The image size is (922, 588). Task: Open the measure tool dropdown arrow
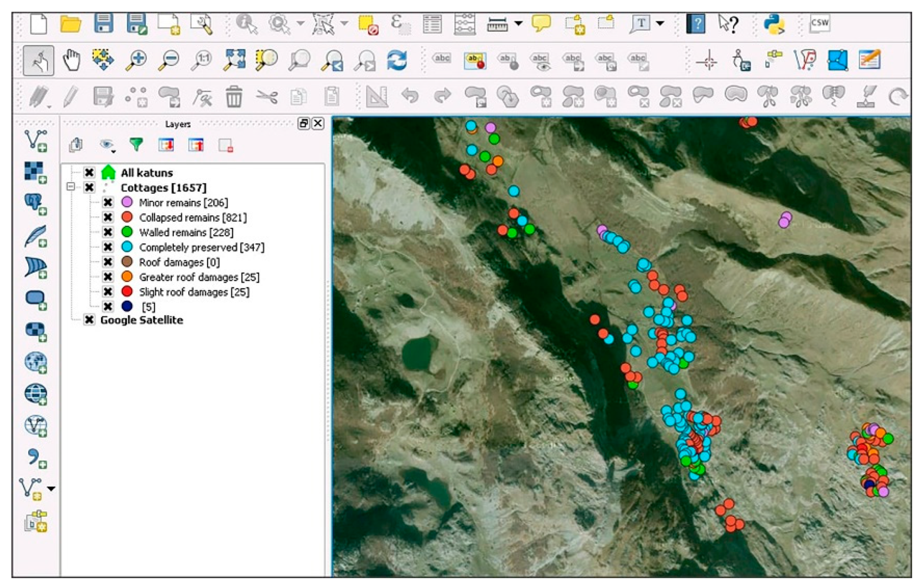518,23
